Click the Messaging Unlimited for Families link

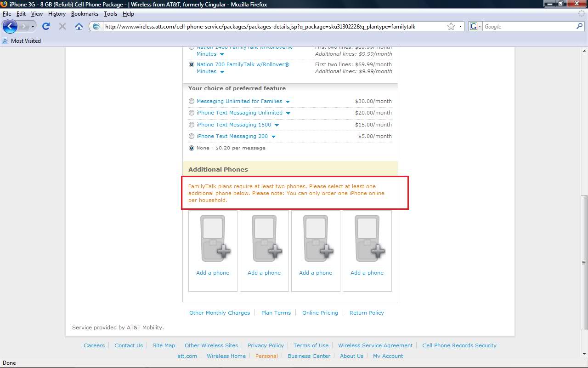tap(239, 101)
